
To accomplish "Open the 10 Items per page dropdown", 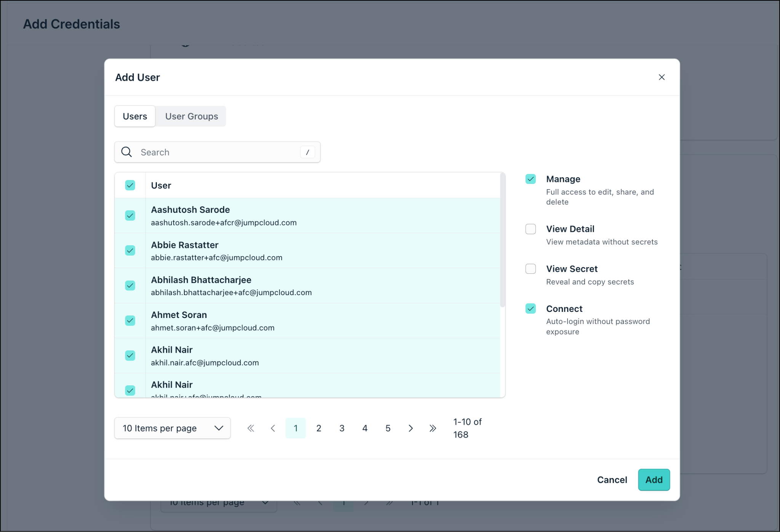I will [173, 428].
